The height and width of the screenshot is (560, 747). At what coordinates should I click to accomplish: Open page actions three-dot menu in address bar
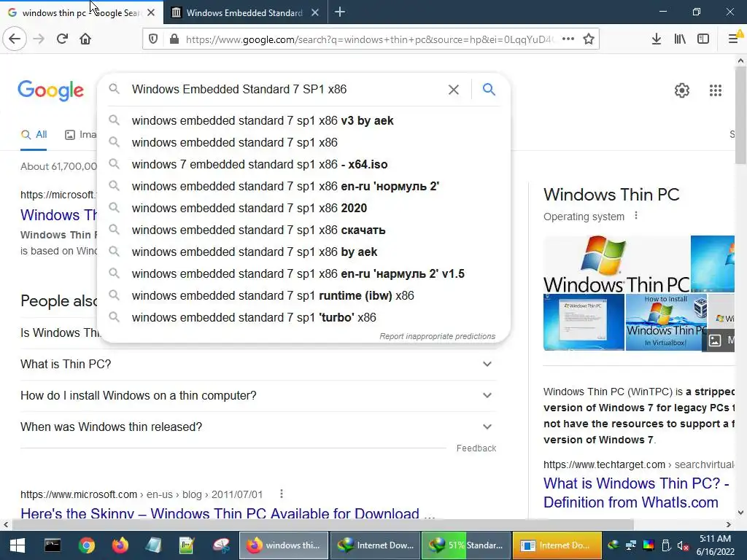click(568, 39)
